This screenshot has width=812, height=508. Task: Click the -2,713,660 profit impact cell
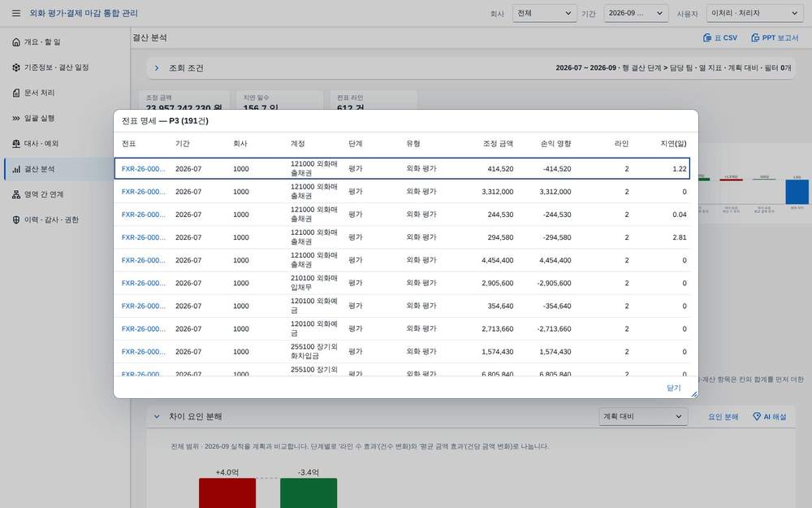coord(554,328)
